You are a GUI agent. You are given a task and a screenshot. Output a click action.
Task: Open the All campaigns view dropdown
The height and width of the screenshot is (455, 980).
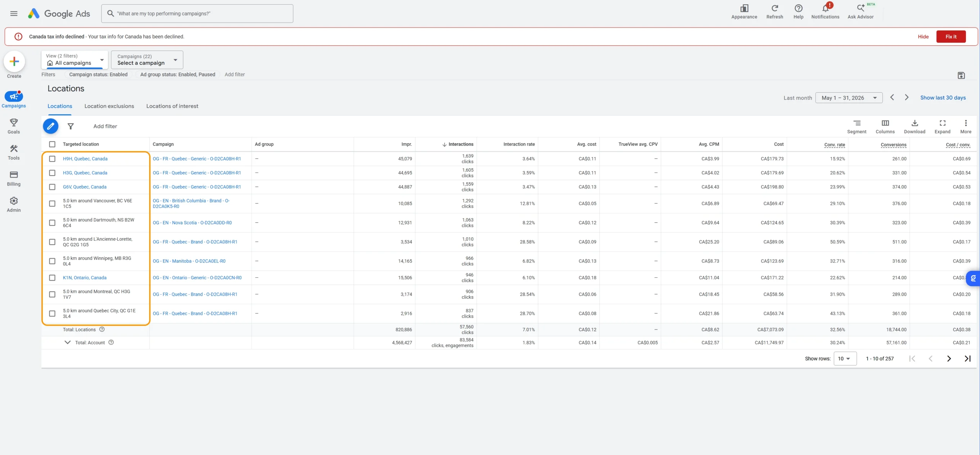point(75,60)
